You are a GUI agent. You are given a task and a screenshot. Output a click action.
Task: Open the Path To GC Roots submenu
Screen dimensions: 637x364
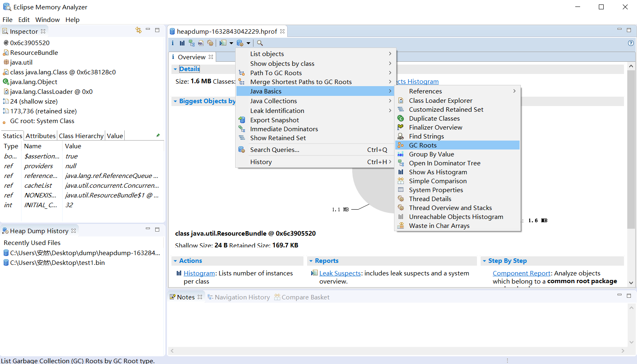(315, 73)
